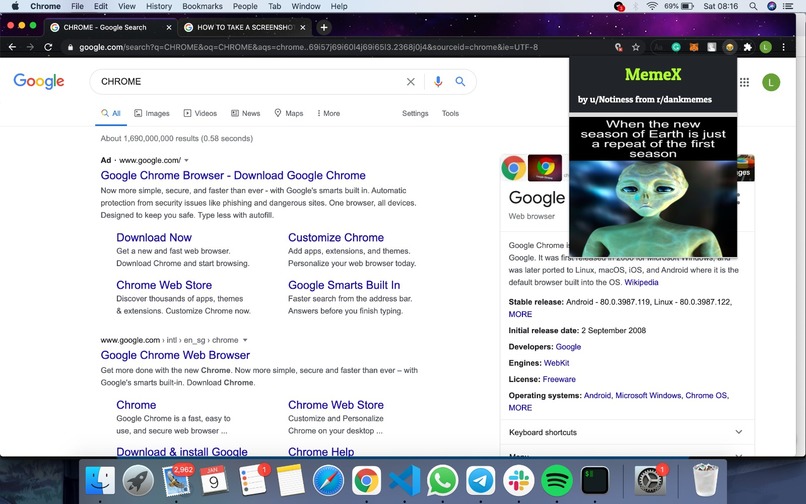Click Google account avatar on the page
This screenshot has width=806, height=504.
click(x=771, y=82)
